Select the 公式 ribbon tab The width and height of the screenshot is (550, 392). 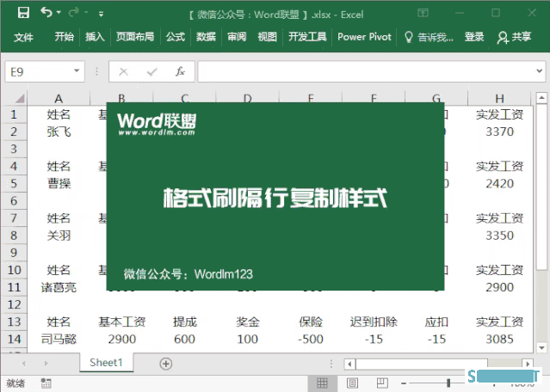[176, 37]
